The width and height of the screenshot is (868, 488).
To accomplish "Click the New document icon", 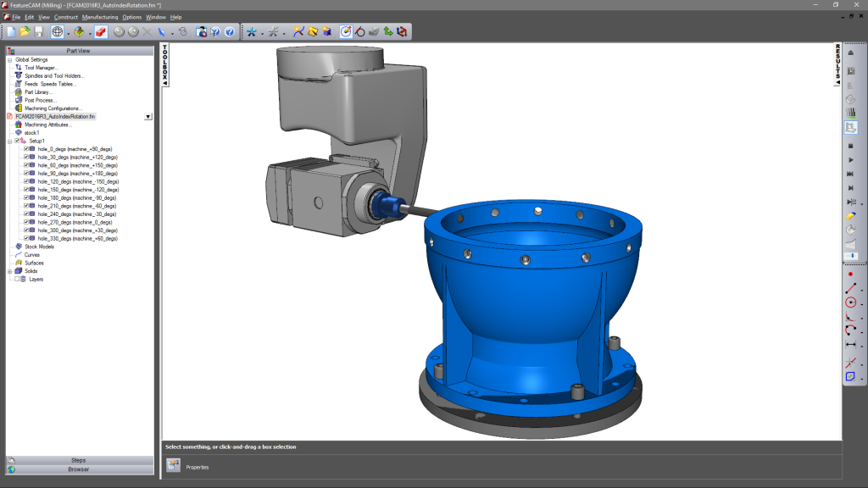I will point(10,32).
